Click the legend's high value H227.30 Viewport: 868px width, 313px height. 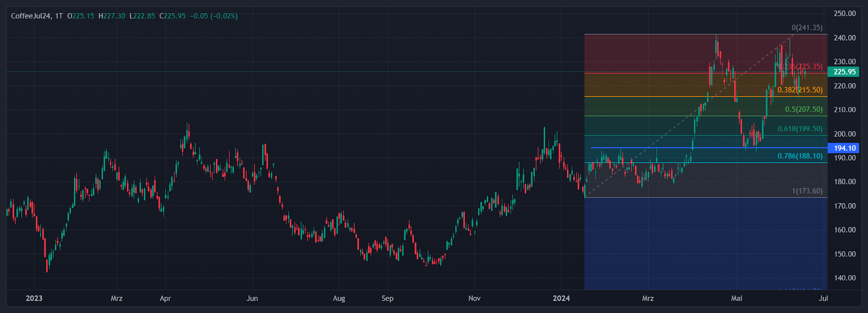(112, 16)
